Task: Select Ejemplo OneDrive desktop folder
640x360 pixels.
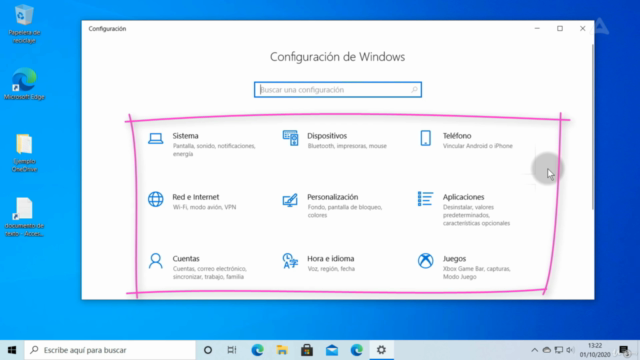Action: [24, 153]
